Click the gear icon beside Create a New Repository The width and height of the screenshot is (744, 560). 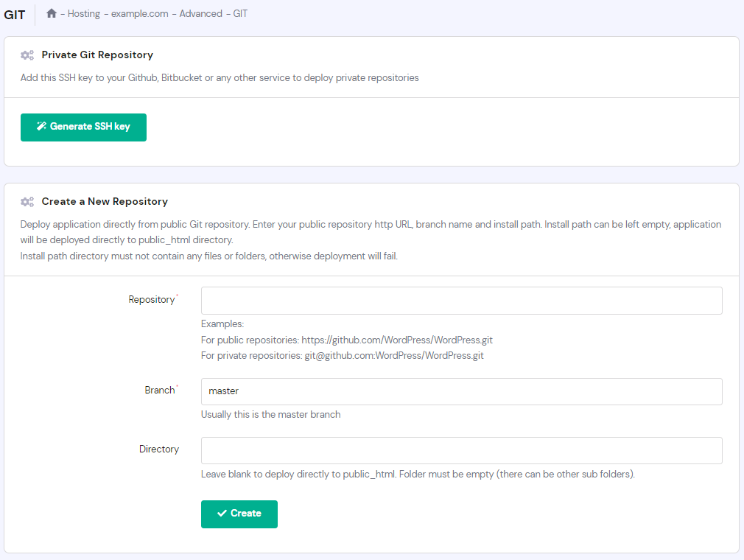tap(27, 201)
